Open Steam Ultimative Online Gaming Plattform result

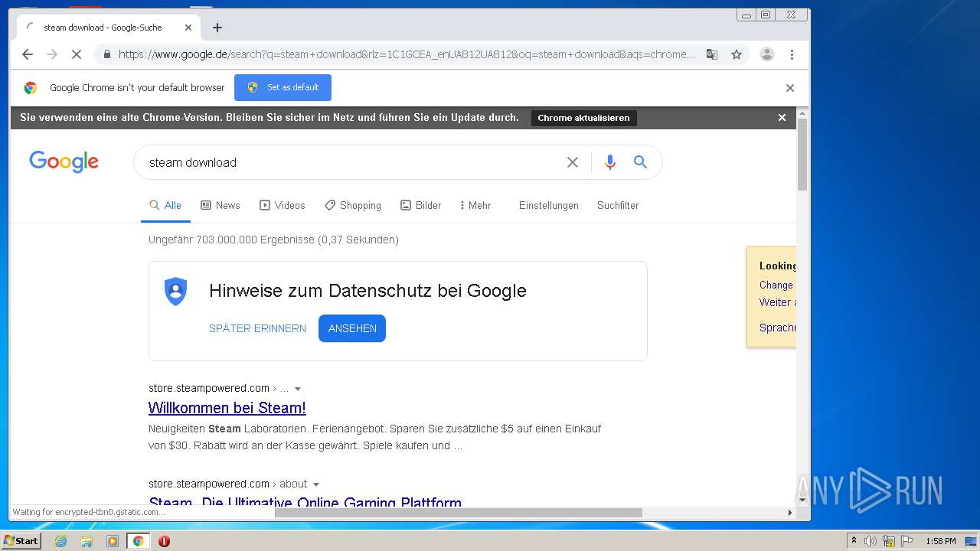click(305, 501)
